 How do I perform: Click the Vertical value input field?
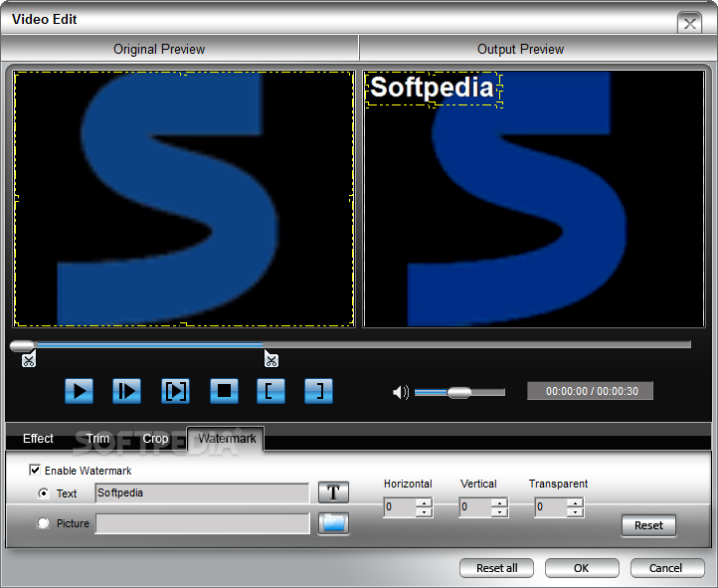(x=475, y=507)
